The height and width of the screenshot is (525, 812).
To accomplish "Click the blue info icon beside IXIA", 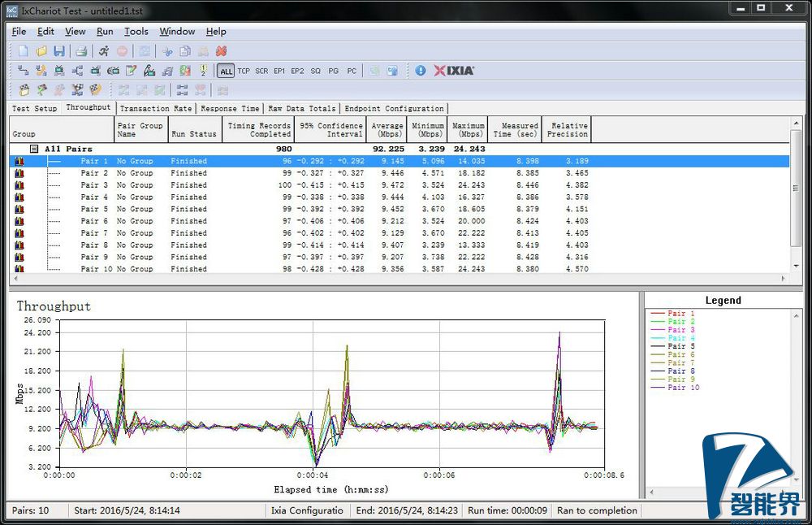I will [420, 71].
